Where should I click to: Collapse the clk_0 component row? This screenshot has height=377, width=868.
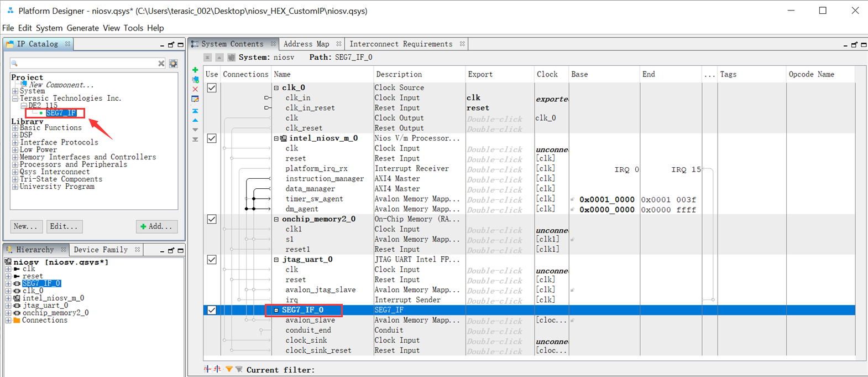pyautogui.click(x=276, y=87)
